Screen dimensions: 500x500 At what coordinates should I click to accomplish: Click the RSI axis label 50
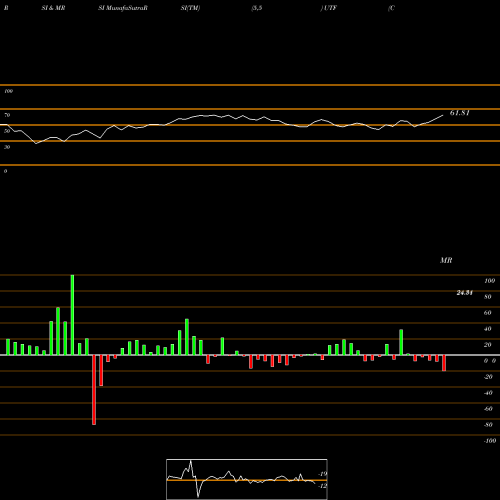(7, 131)
